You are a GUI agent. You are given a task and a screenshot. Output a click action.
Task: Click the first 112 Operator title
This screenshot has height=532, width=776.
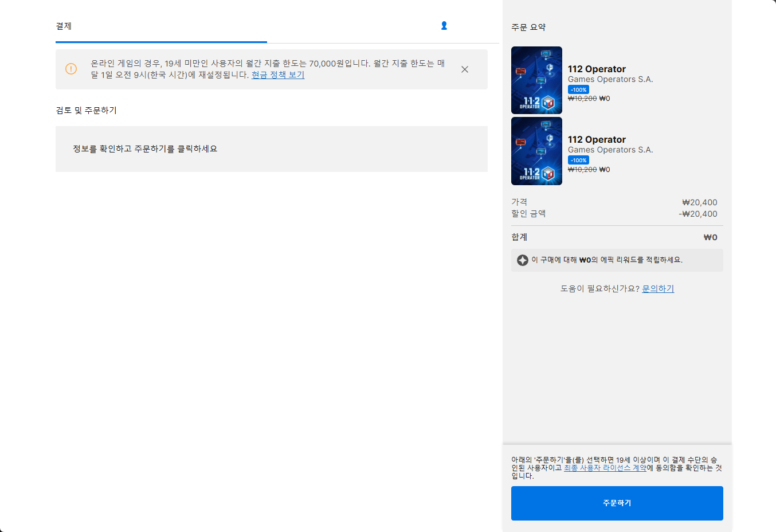click(597, 69)
